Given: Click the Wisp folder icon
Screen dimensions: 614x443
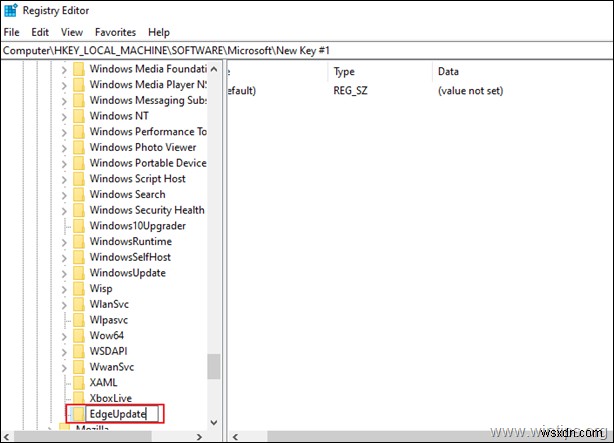Looking at the screenshot, I should 79,288.
